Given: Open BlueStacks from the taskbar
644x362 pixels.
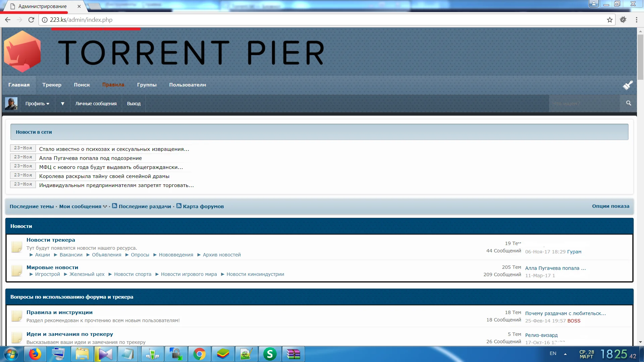Looking at the screenshot, I should pos(223,354).
